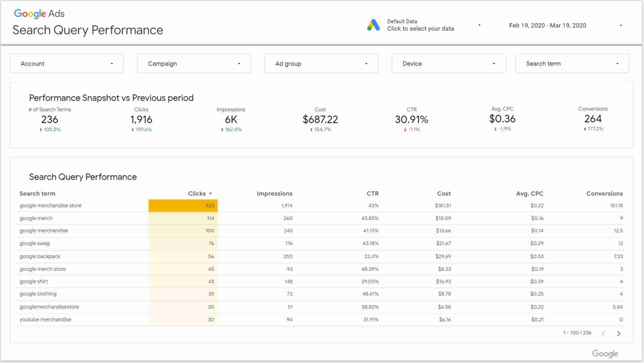Click the 105.2% search terms change indicator
The width and height of the screenshot is (644, 363).
pos(50,130)
